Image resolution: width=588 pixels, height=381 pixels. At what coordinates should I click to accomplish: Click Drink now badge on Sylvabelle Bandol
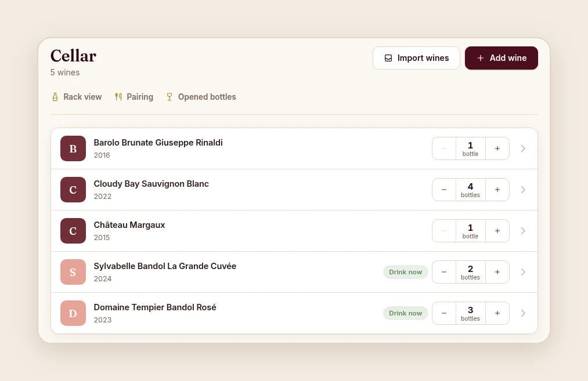[x=405, y=272]
